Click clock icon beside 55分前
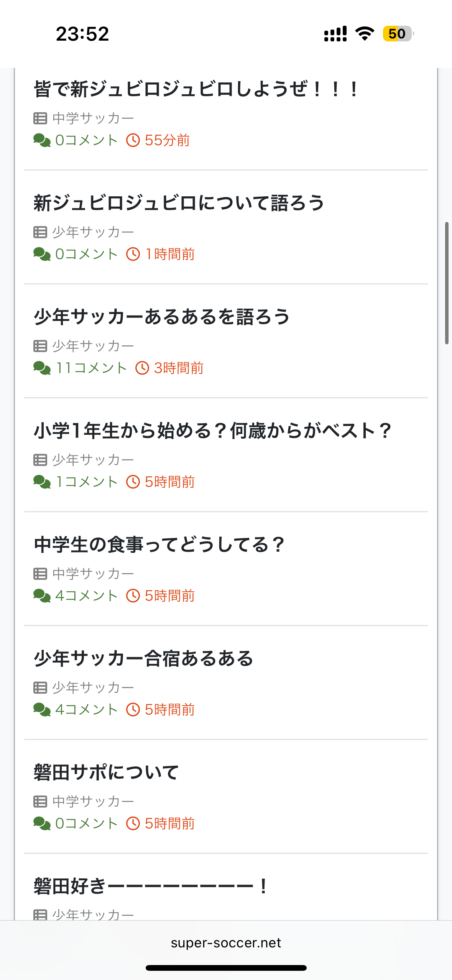 pyautogui.click(x=133, y=140)
